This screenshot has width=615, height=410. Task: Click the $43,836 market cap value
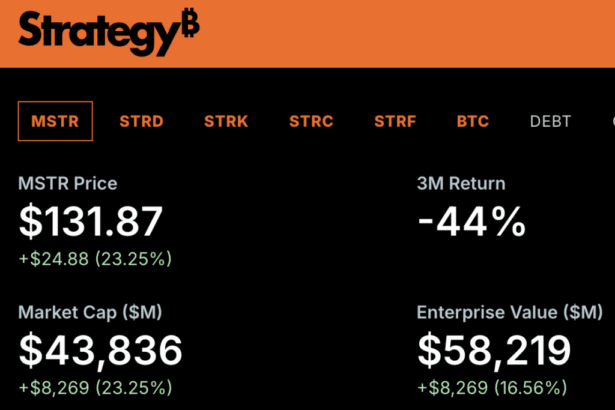point(101,350)
